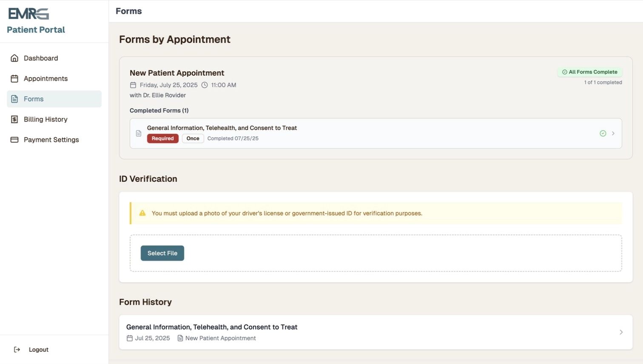The height and width of the screenshot is (364, 643).
Task: Click the Appointments calendar icon
Action: click(x=14, y=79)
